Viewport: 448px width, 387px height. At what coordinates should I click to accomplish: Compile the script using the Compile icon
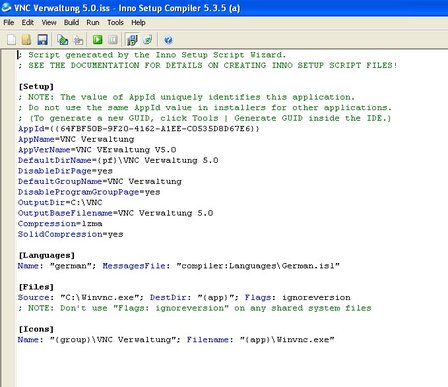[x=62, y=40]
